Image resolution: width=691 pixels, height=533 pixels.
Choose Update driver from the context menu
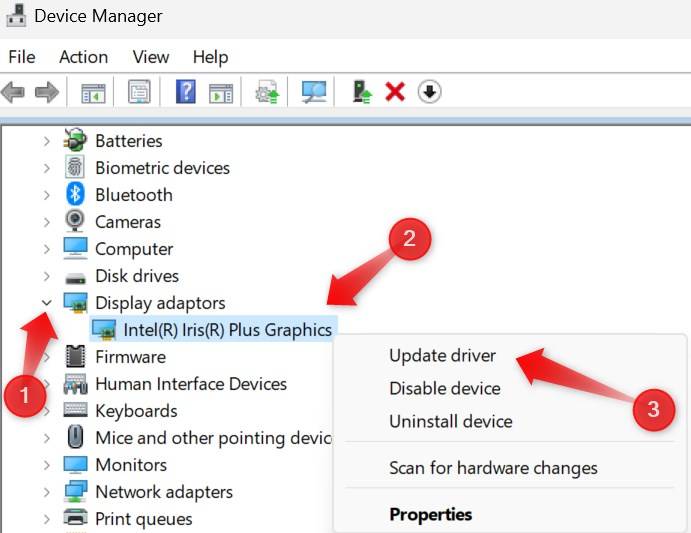(442, 355)
